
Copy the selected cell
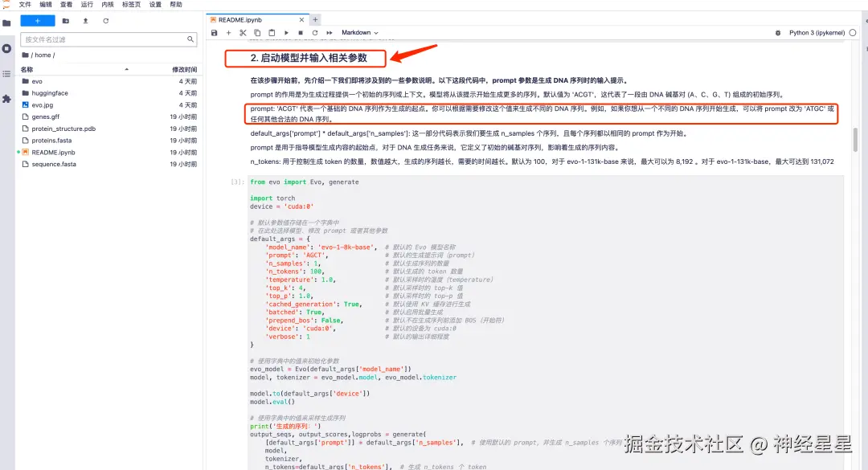coord(257,33)
